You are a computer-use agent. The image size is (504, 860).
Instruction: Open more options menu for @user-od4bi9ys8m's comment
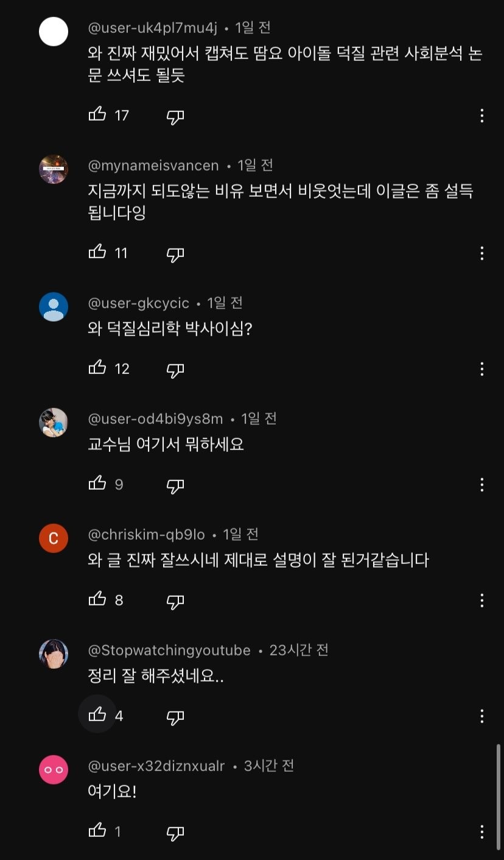pos(481,485)
